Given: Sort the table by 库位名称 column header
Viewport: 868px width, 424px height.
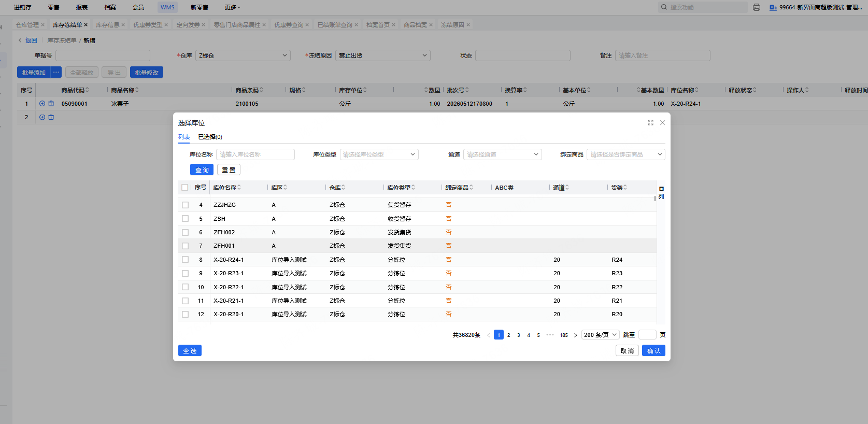Looking at the screenshot, I should click(226, 188).
